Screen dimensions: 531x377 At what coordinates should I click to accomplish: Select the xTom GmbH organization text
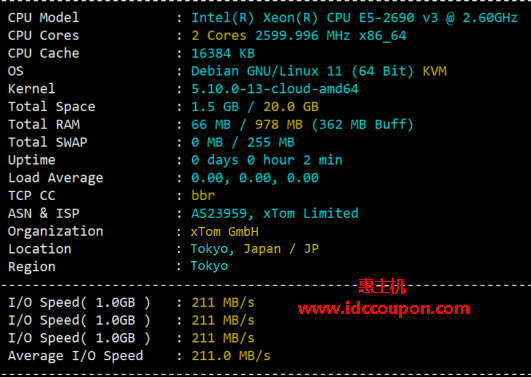click(225, 232)
